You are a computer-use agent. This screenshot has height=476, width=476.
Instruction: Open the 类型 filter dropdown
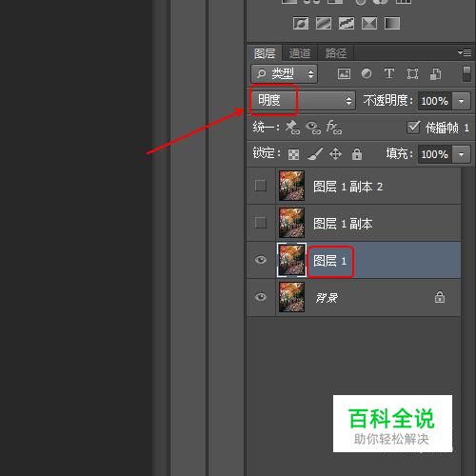[x=285, y=74]
